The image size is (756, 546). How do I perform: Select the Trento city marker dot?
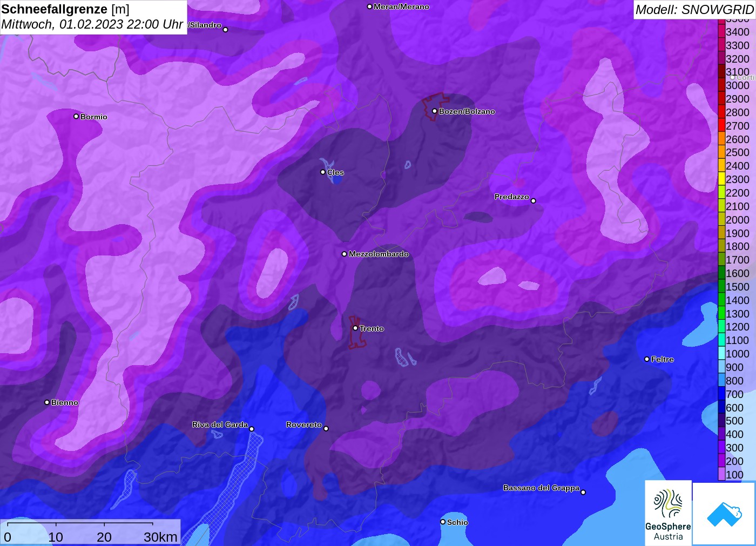[355, 328]
